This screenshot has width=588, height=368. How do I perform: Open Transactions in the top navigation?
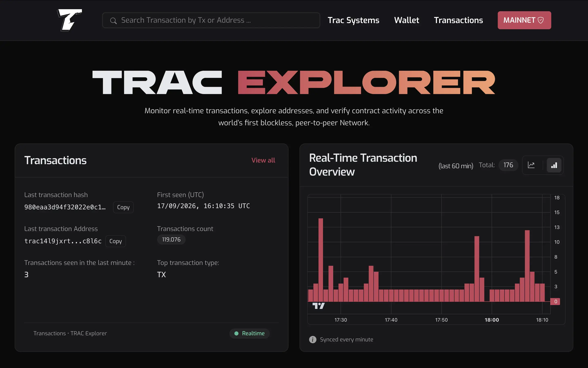[458, 20]
